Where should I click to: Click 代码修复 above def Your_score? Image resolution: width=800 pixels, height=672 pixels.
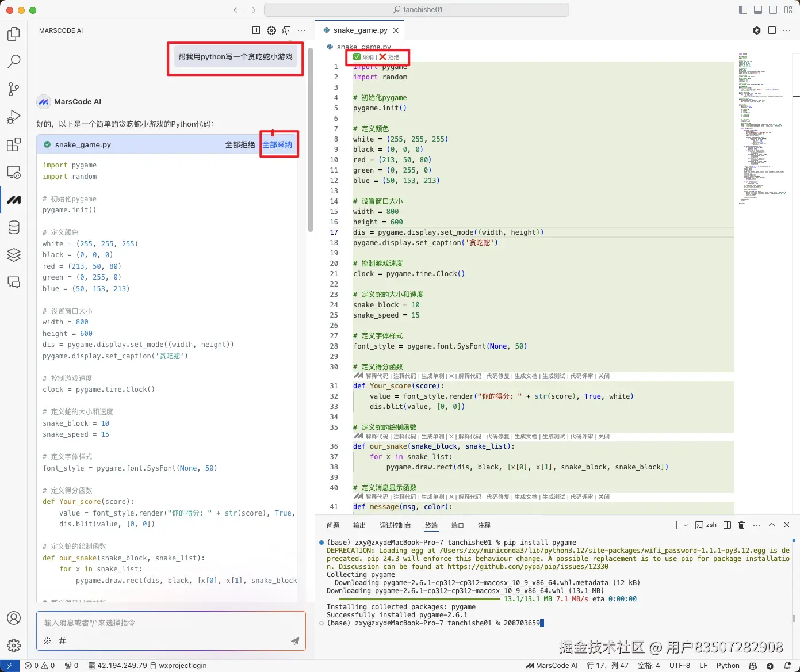pyautogui.click(x=498, y=376)
